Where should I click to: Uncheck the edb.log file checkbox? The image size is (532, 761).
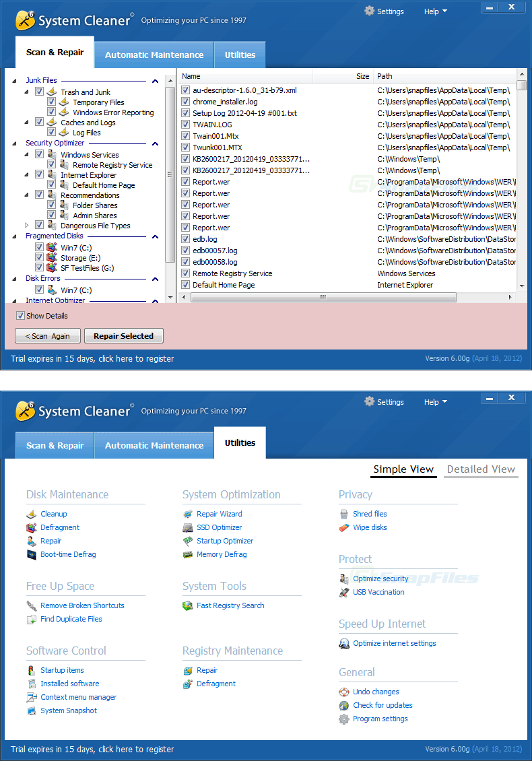[x=185, y=239]
